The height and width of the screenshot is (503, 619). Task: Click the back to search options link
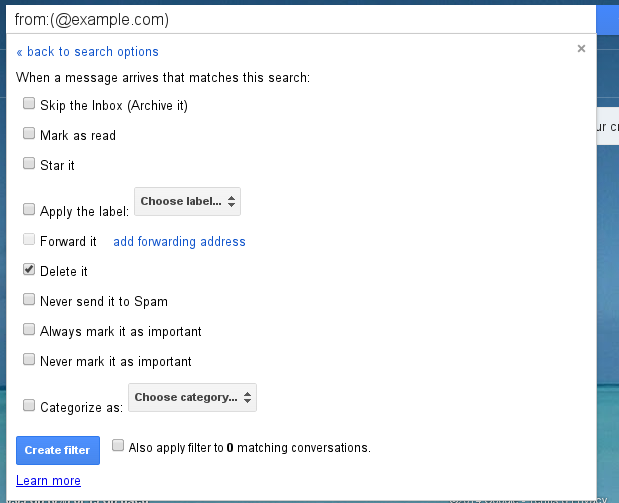(x=87, y=52)
